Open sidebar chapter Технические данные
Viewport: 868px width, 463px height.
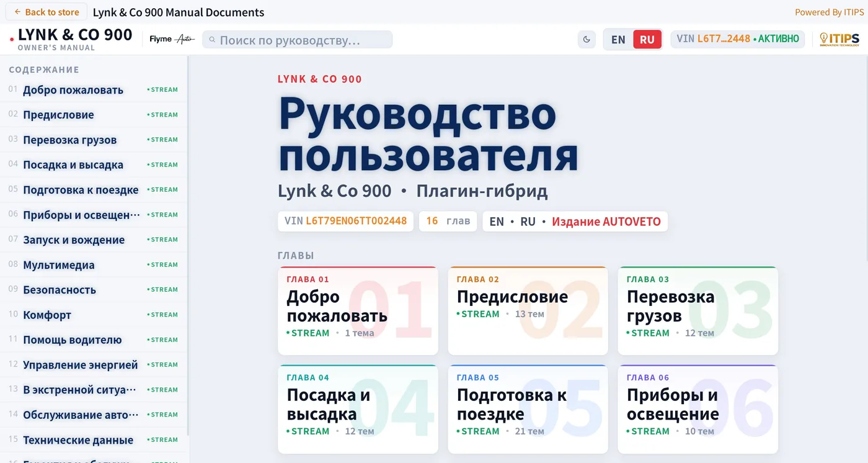click(94, 439)
